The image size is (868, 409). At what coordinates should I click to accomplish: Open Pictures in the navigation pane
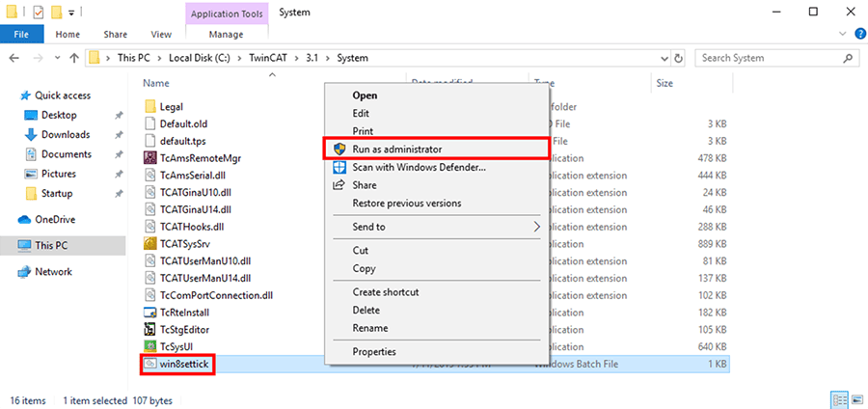[58, 174]
